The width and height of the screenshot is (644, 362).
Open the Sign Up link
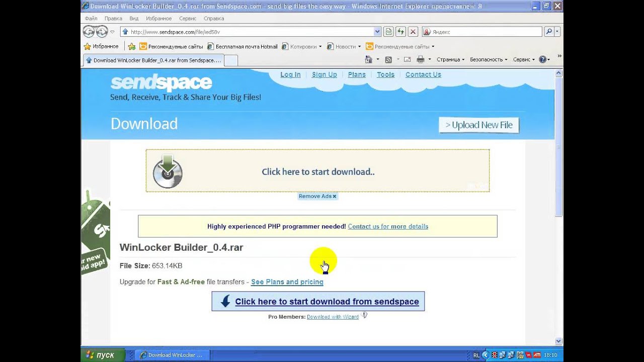[x=324, y=74]
